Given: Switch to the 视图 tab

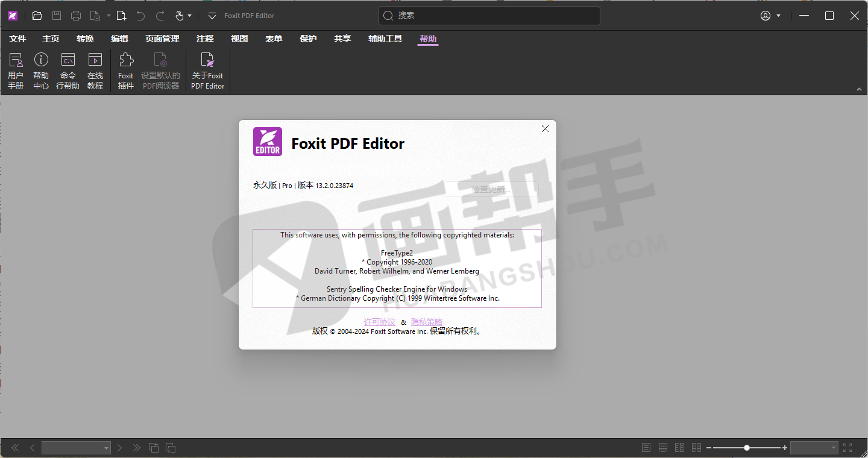Looking at the screenshot, I should coord(239,39).
